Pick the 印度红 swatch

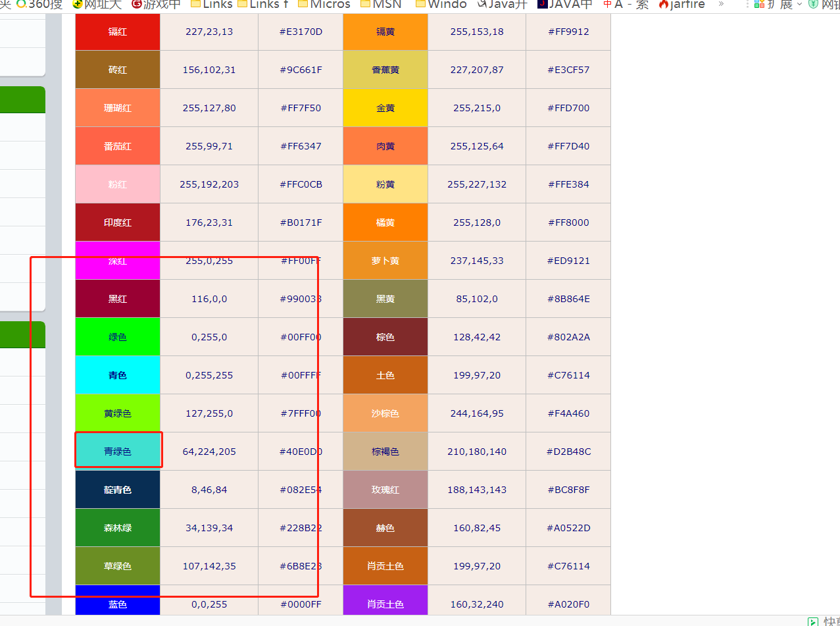118,222
